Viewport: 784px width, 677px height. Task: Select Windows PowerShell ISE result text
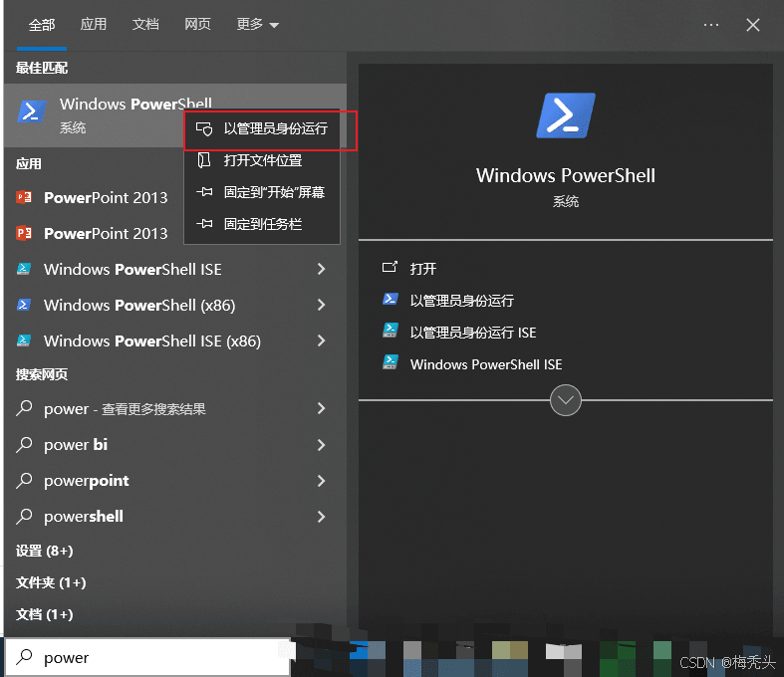click(x=132, y=269)
